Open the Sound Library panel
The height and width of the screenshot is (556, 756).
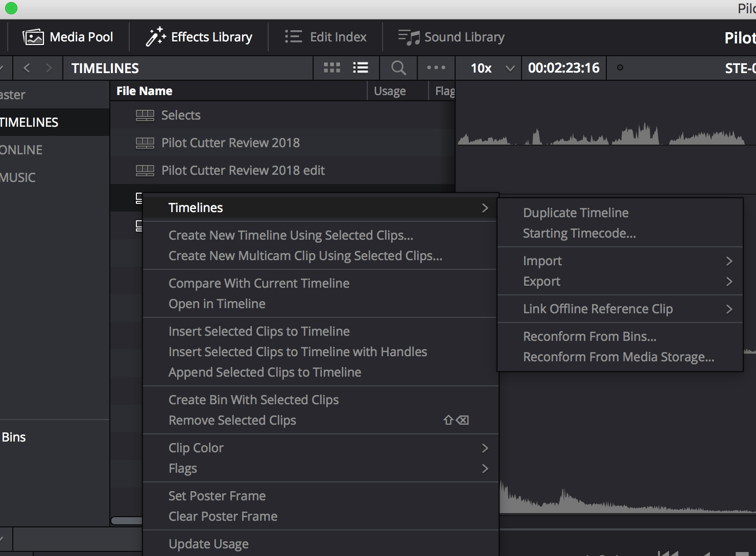click(451, 37)
